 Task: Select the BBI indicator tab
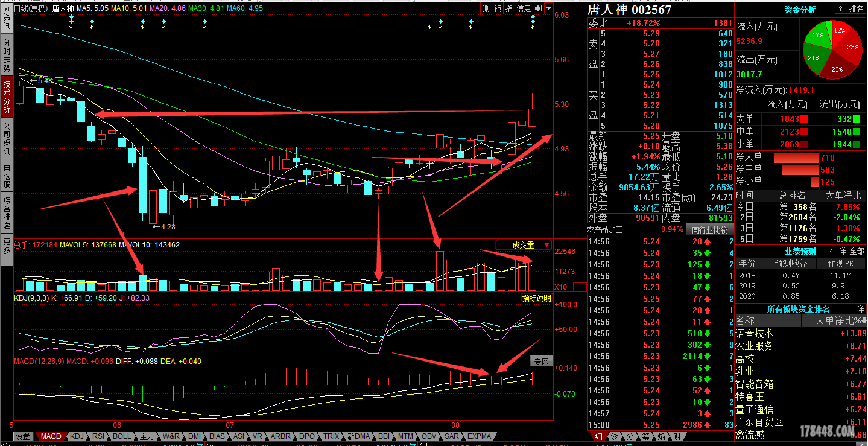pyautogui.click(x=384, y=436)
